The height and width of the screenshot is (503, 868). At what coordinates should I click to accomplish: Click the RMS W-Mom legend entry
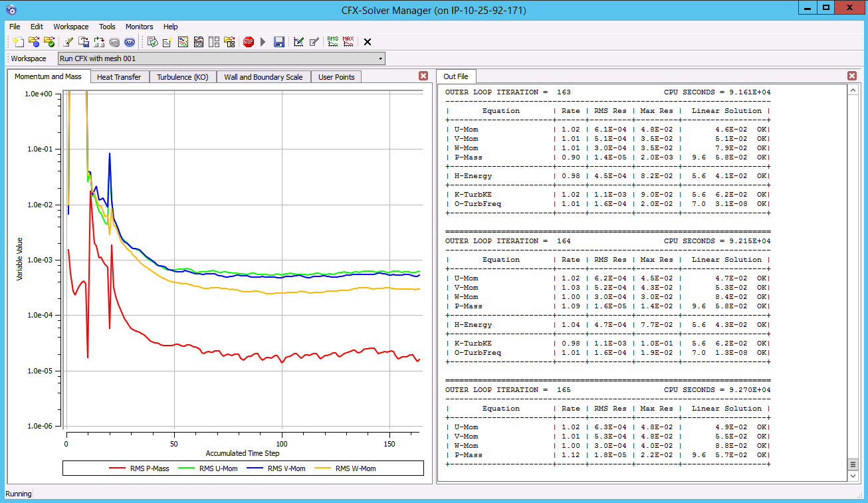[346, 468]
